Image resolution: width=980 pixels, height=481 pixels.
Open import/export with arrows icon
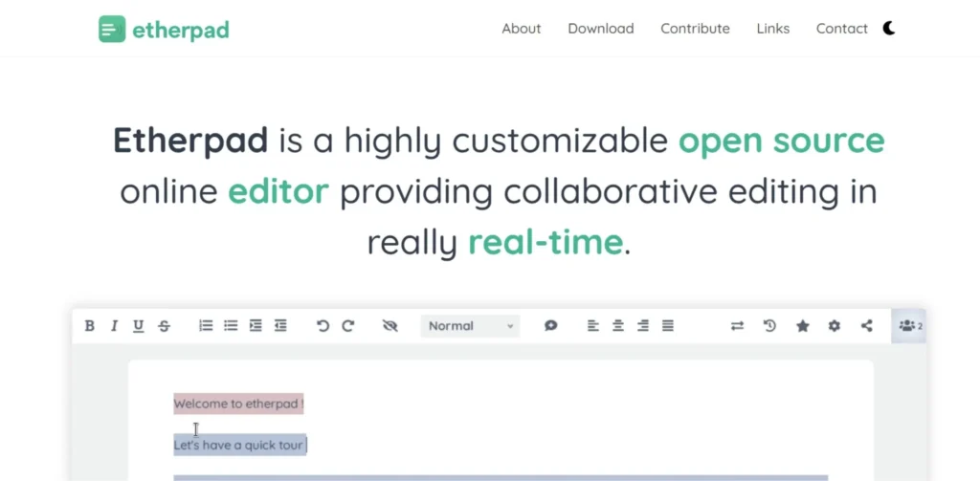coord(738,325)
